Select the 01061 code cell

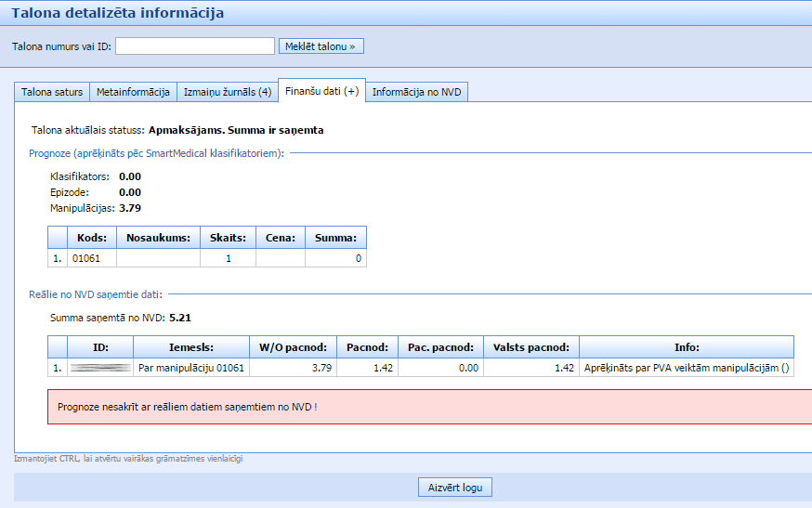coord(92,258)
